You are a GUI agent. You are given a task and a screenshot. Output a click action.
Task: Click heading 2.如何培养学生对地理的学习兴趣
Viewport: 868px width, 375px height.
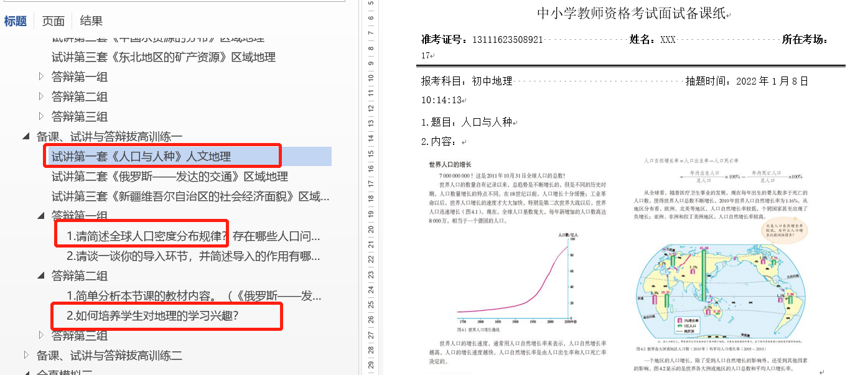pos(152,316)
